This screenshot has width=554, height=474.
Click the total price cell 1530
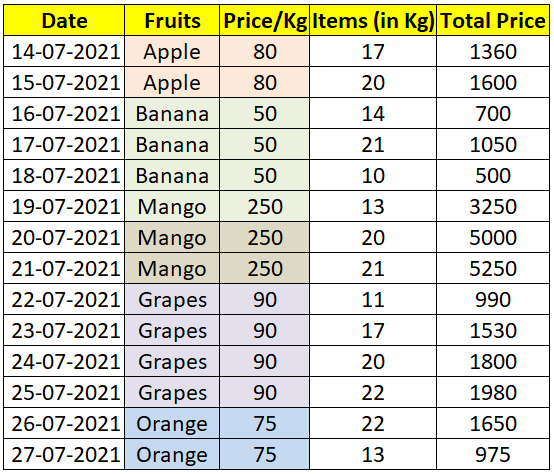[x=493, y=331]
